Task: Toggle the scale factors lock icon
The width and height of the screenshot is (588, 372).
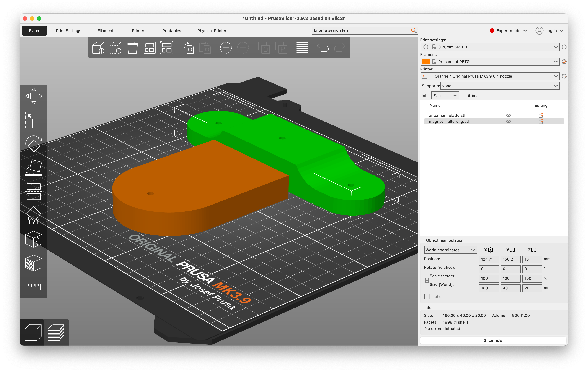Action: click(427, 280)
